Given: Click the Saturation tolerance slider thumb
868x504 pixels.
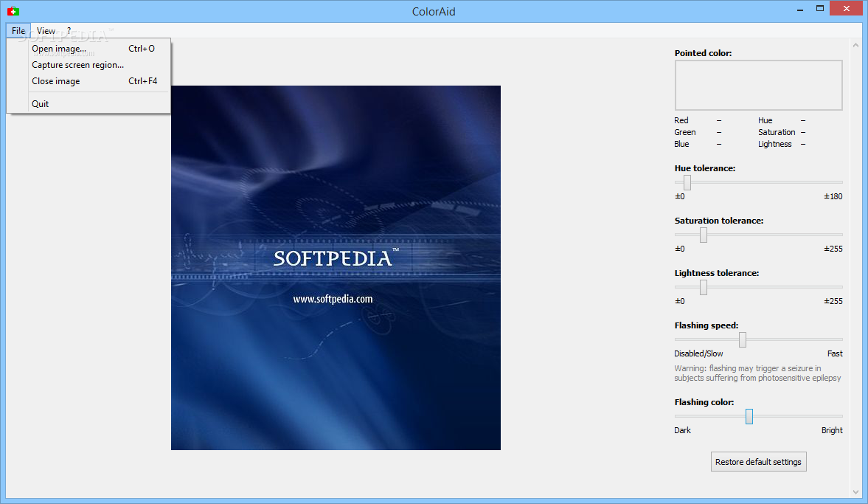Looking at the screenshot, I should point(703,235).
